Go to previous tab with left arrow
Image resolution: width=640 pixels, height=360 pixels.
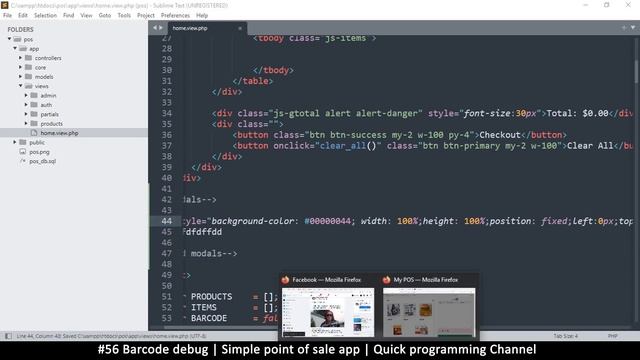point(155,28)
